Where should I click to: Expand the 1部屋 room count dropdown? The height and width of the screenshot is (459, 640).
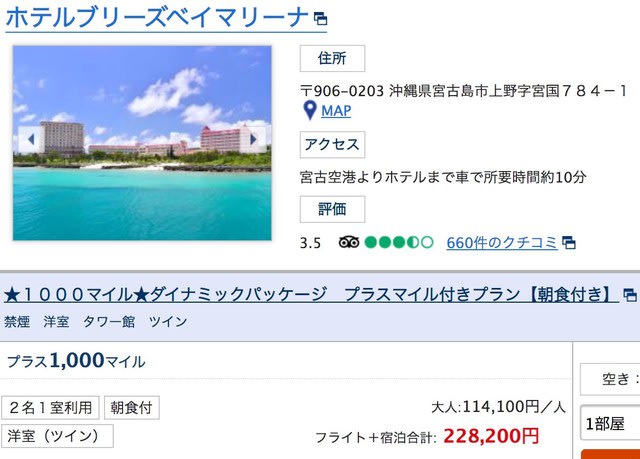point(610,424)
